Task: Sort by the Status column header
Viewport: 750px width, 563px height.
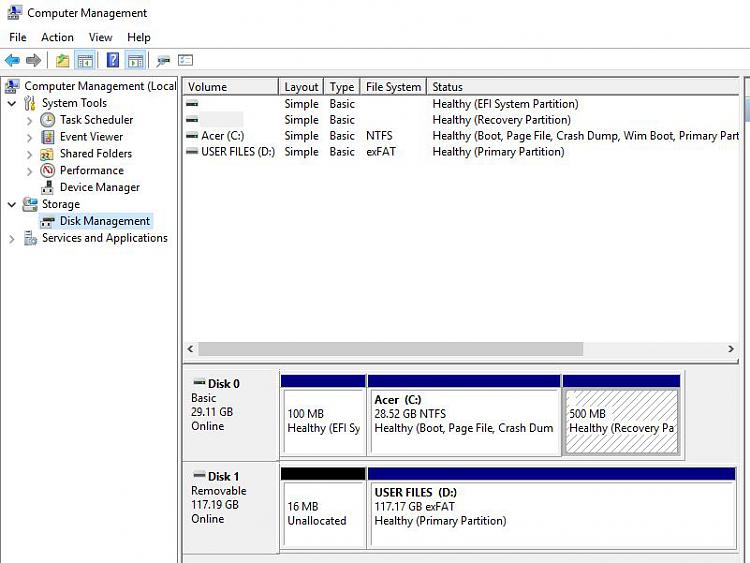Action: (583, 87)
